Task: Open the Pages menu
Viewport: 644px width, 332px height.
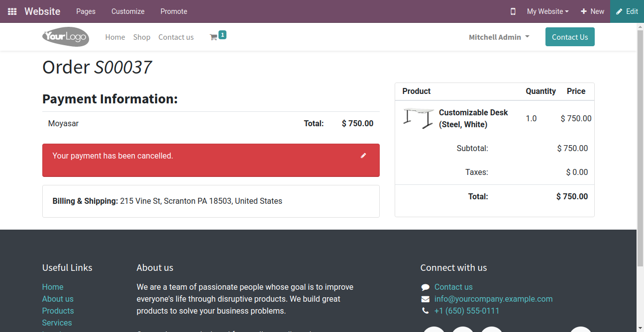Action: pos(86,11)
